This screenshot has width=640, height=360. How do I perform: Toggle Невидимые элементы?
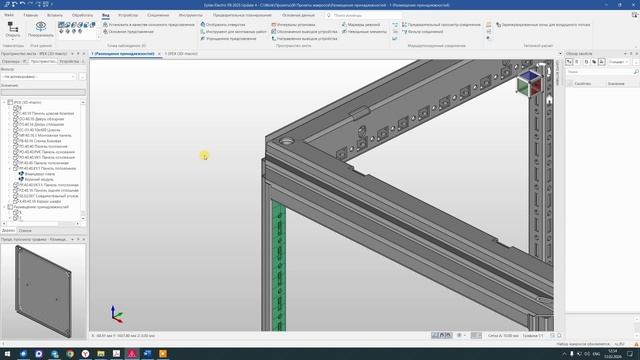pyautogui.click(x=364, y=31)
